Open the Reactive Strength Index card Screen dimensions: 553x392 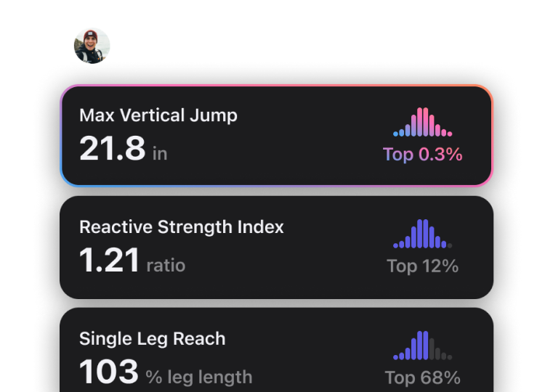(x=276, y=248)
